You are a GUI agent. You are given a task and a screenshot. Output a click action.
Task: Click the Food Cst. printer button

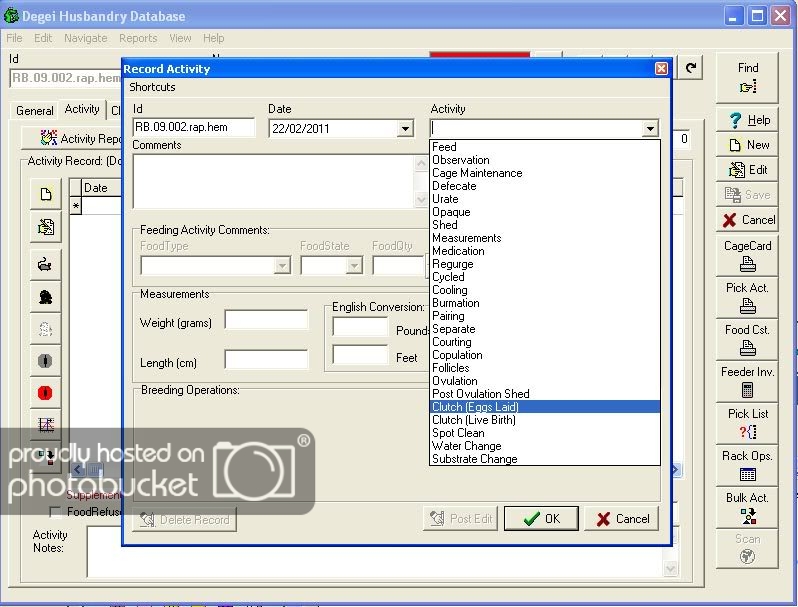747,339
